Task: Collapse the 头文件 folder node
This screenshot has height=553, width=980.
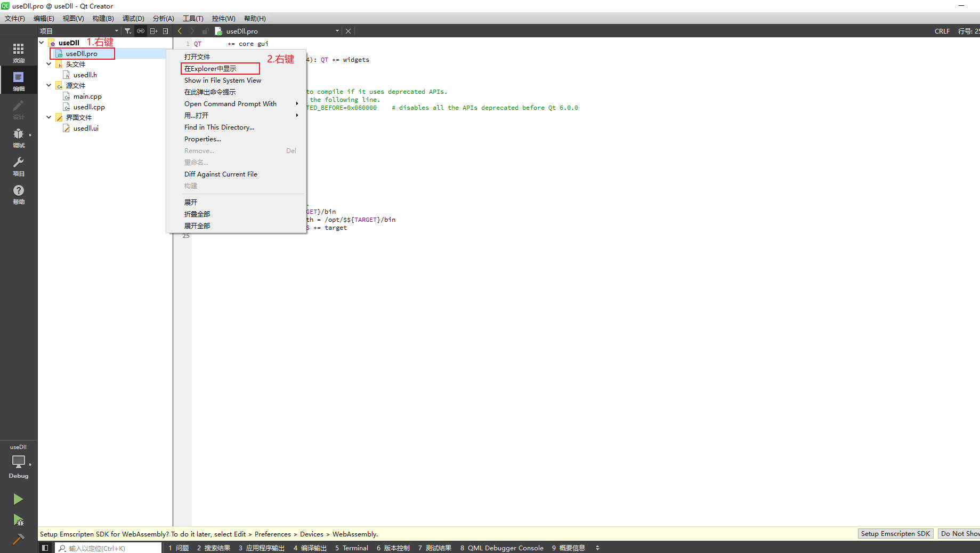Action: pos(49,64)
